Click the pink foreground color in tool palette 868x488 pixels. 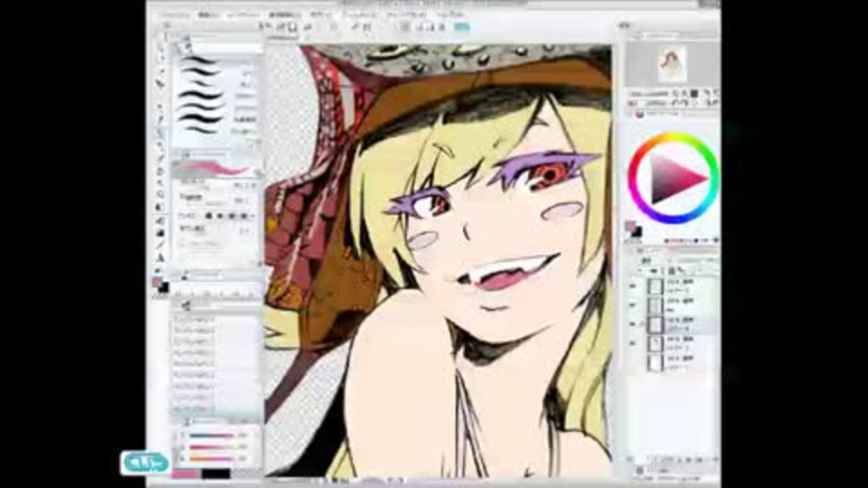click(156, 282)
